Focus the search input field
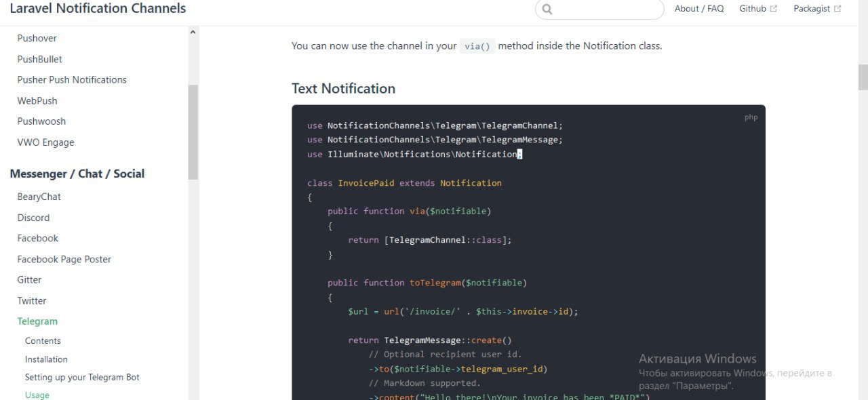868x400 pixels. (599, 9)
